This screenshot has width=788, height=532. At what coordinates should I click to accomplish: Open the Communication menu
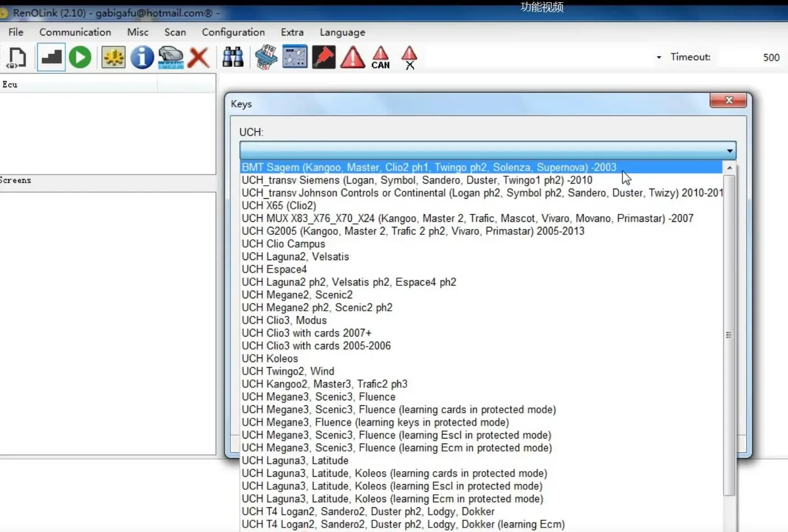[75, 32]
